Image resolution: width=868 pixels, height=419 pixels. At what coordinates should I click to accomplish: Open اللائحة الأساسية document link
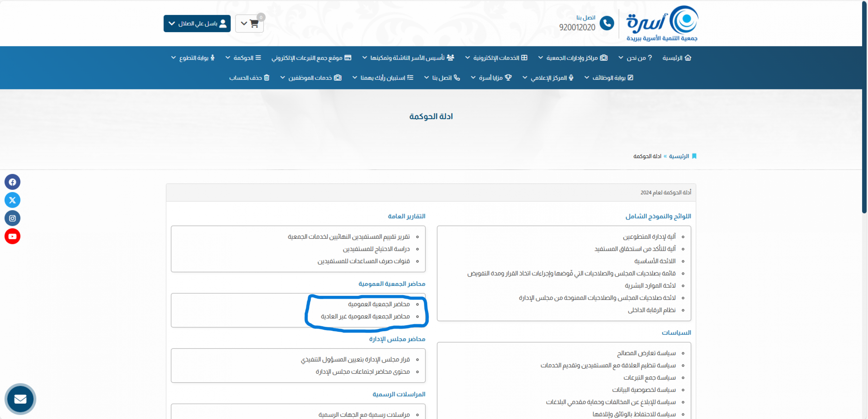point(655,261)
